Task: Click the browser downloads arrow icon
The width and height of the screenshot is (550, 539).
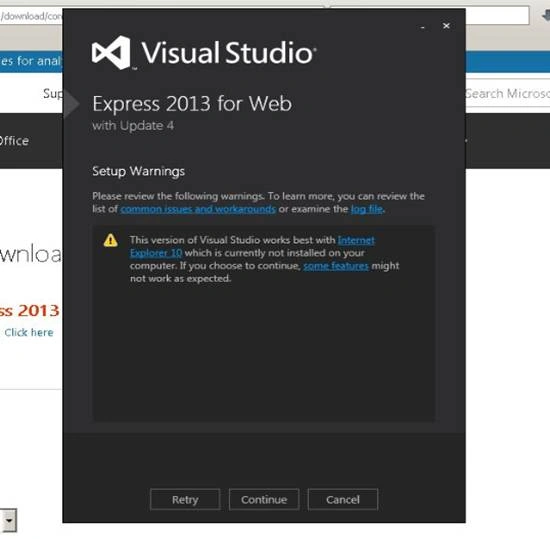Action: 546,15
